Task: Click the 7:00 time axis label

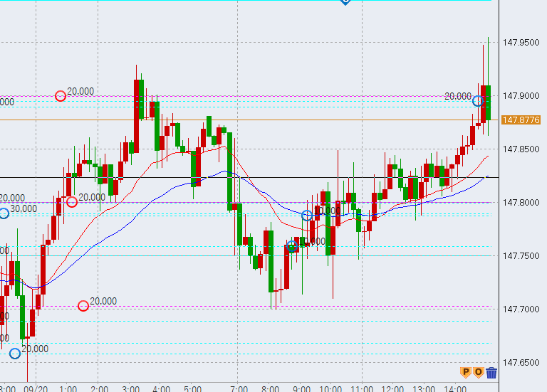Action: [x=239, y=388]
